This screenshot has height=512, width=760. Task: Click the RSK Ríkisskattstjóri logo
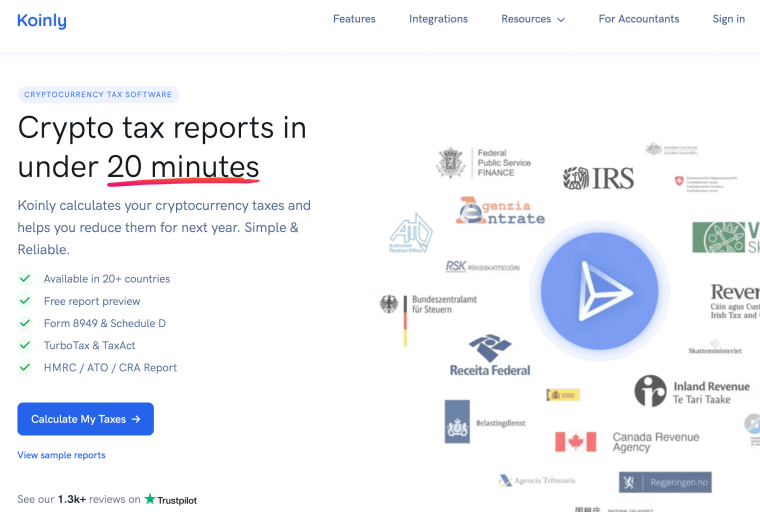[482, 267]
